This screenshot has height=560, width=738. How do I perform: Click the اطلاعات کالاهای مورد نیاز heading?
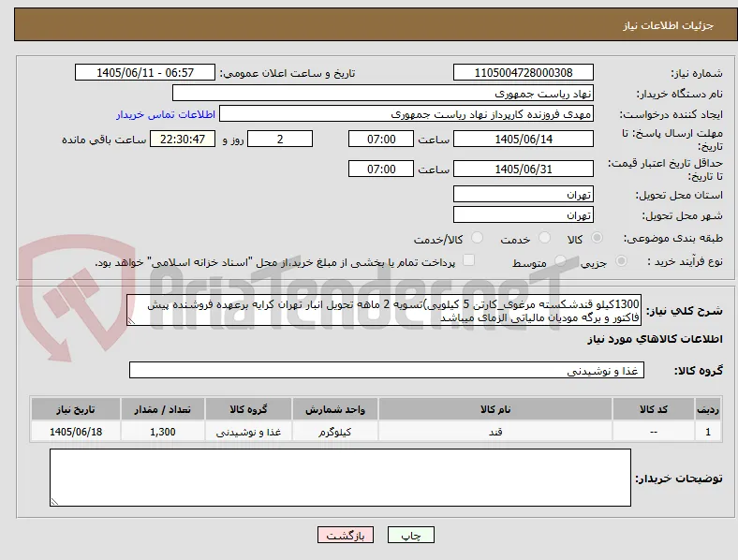pyautogui.click(x=655, y=339)
